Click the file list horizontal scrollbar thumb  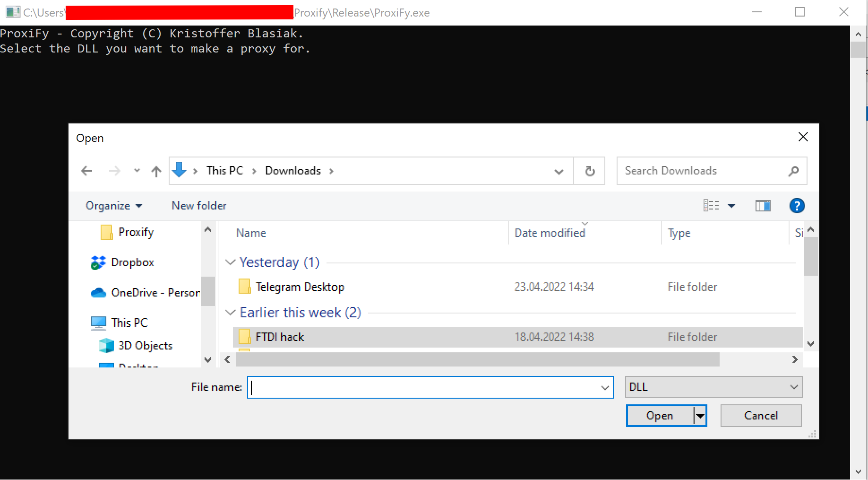click(x=477, y=359)
